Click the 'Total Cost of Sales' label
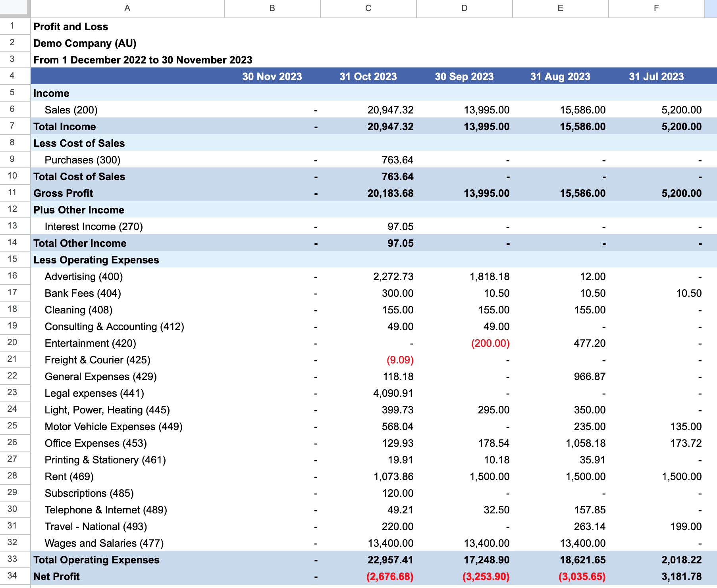717x588 pixels. click(79, 177)
